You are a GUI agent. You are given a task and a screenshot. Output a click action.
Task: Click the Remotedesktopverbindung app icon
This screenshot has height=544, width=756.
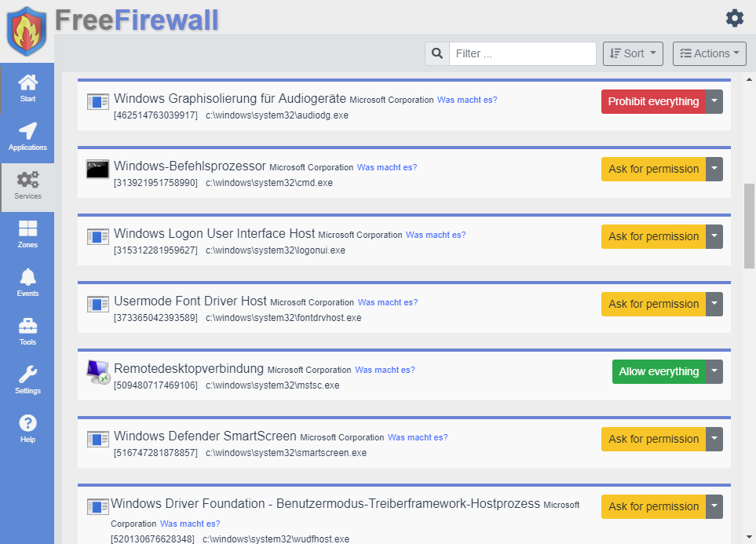98,372
